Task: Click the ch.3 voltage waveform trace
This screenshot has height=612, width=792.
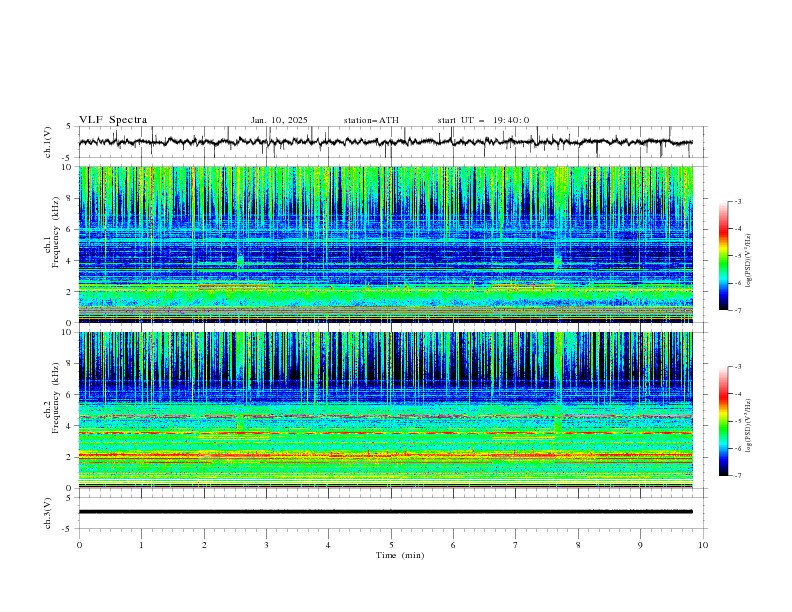Action: tap(385, 512)
